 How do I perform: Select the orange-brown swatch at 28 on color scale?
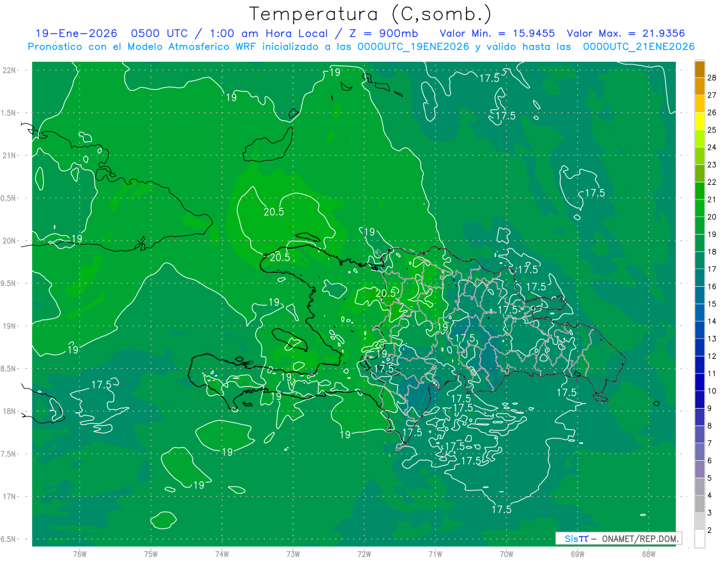coord(699,69)
